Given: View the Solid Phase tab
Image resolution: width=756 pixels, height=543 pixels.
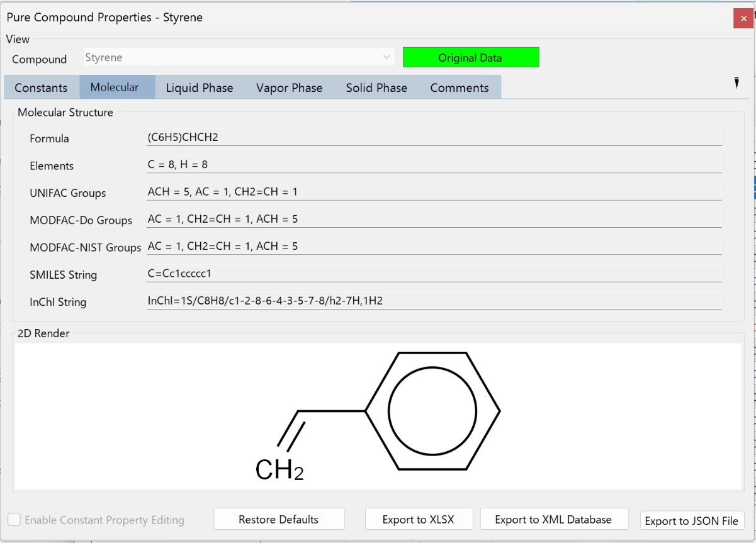Looking at the screenshot, I should [376, 87].
